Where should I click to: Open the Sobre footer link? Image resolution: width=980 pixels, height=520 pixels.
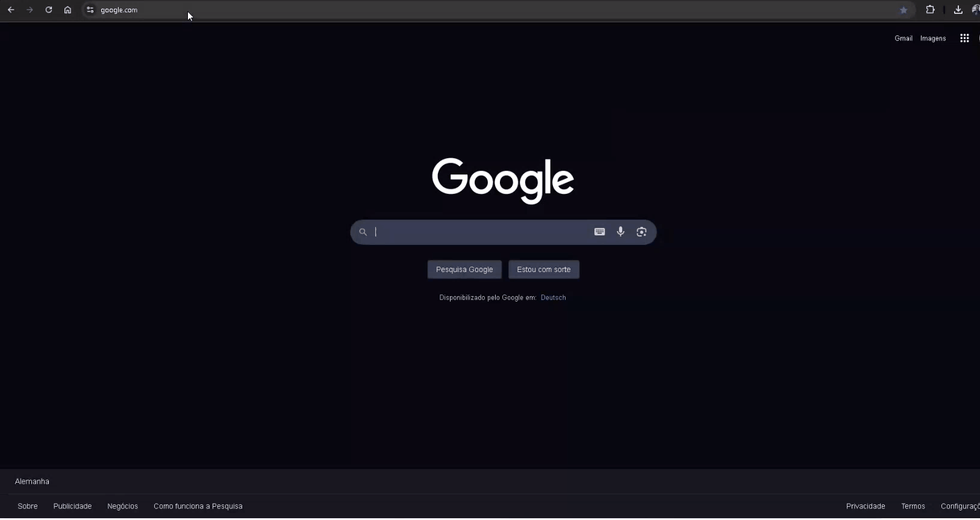tap(28, 507)
